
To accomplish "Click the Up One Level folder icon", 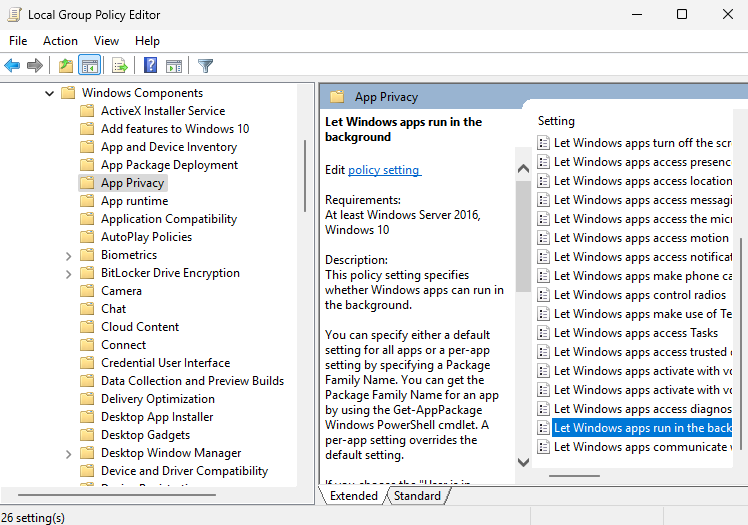I will [66, 66].
